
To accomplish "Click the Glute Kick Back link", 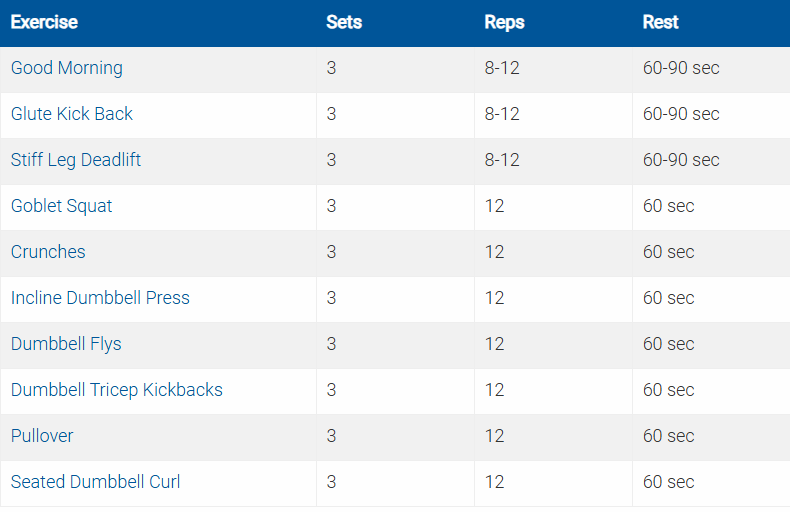I will (x=72, y=115).
